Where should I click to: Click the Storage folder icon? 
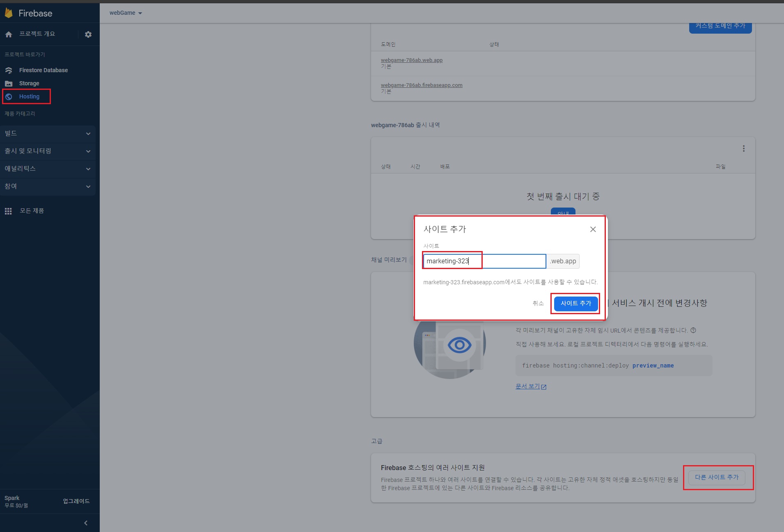(9, 83)
